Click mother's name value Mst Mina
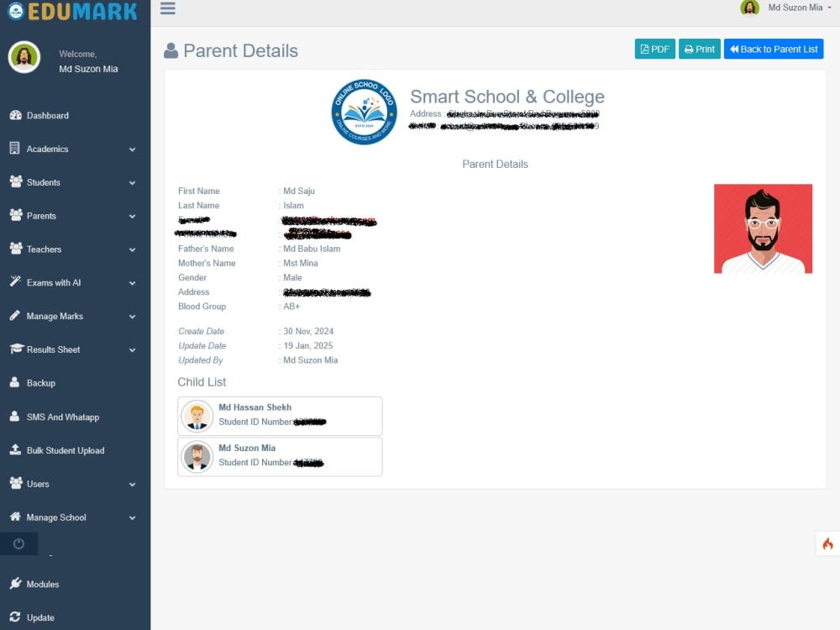840x630 pixels. (x=301, y=263)
